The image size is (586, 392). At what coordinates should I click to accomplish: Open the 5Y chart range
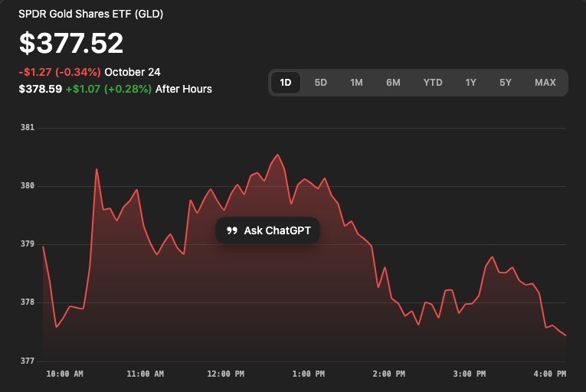pos(506,83)
